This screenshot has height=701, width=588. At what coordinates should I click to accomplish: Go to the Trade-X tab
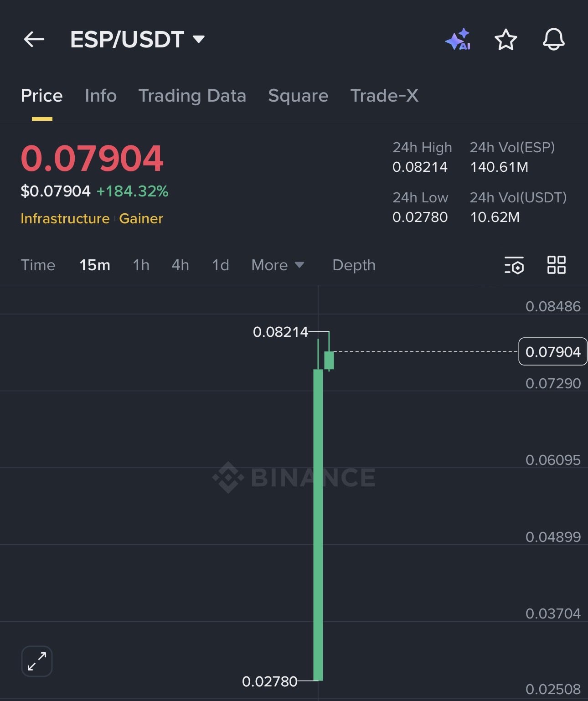pos(384,96)
